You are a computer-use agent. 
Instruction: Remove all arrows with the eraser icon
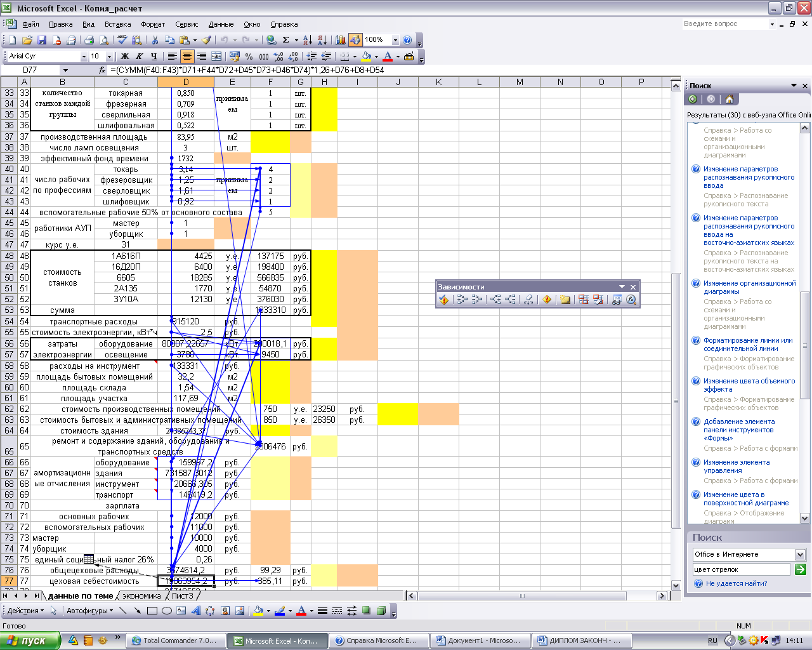[x=528, y=300]
